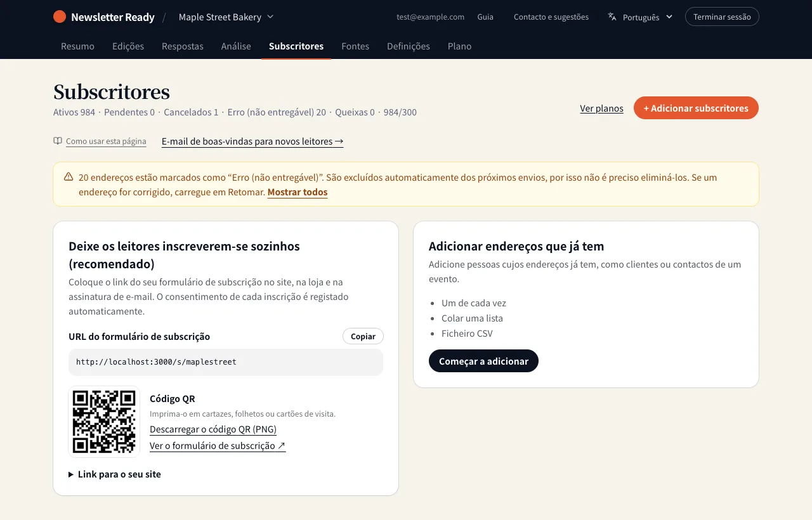This screenshot has width=812, height=520.
Task: Click the Um de cada vez item
Action: coord(474,302)
